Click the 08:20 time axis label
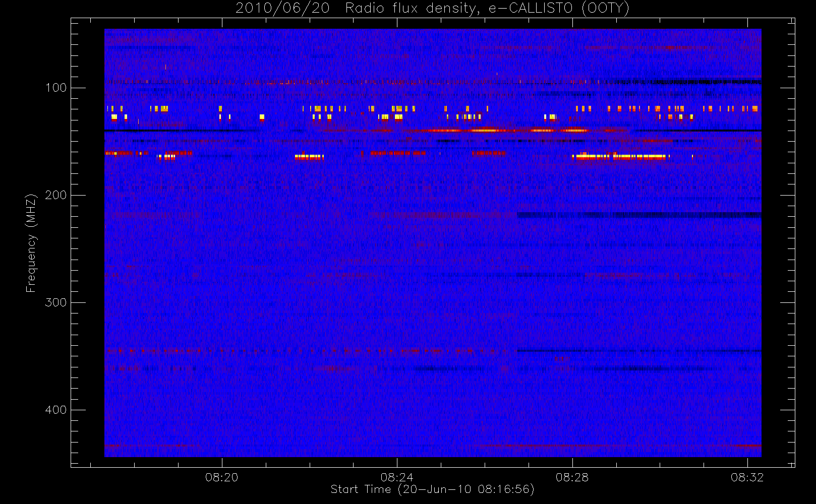Image resolution: width=816 pixels, height=504 pixels. click(222, 477)
